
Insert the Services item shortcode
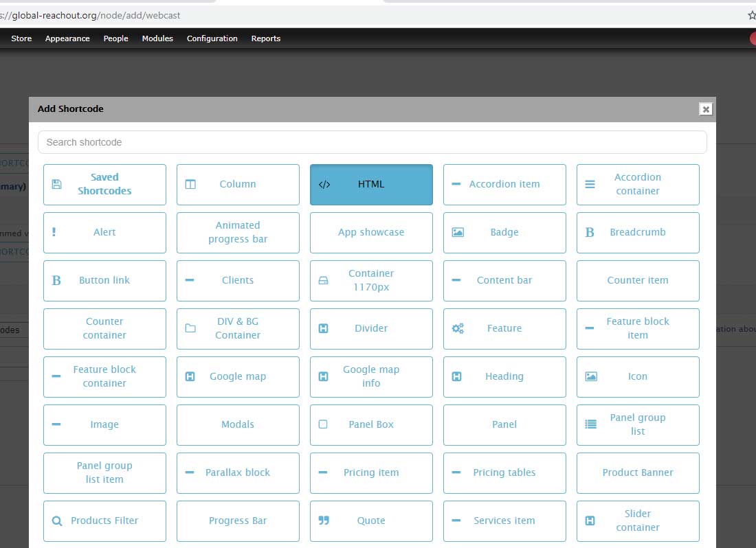click(504, 521)
